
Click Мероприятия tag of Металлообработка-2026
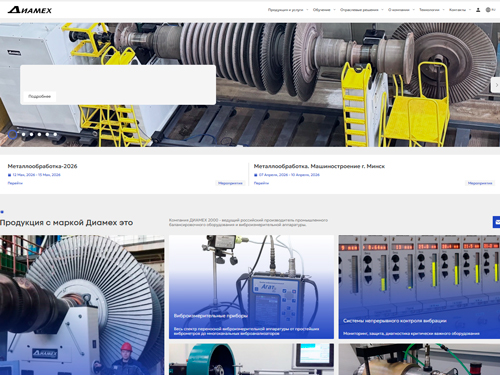230,183
